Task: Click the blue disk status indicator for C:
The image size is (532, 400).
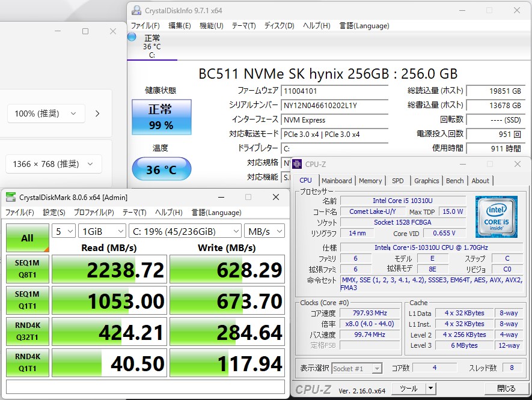Action: coord(132,37)
